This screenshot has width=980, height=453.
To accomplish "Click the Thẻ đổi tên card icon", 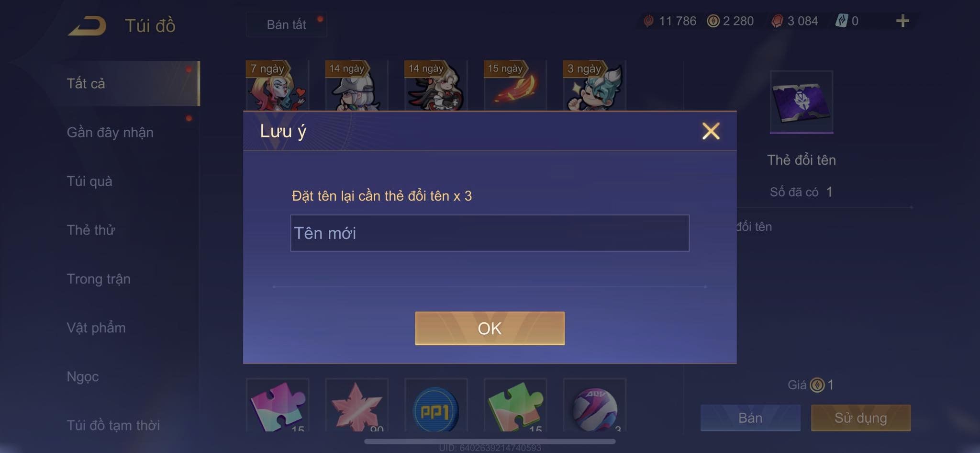I will click(802, 102).
